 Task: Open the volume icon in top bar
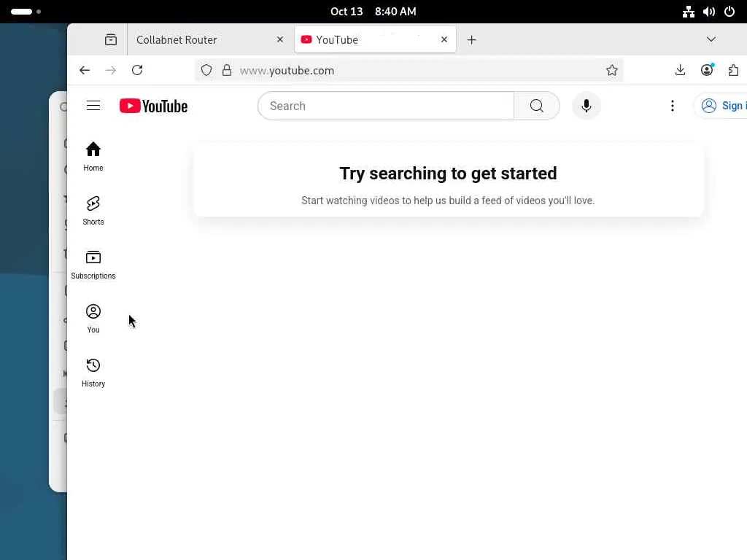(709, 12)
